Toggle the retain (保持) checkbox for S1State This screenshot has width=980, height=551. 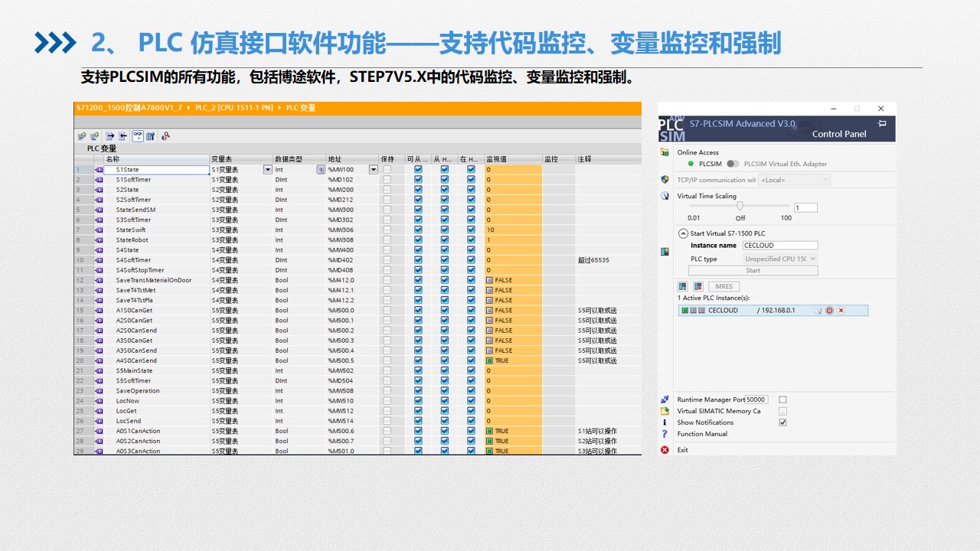(387, 170)
